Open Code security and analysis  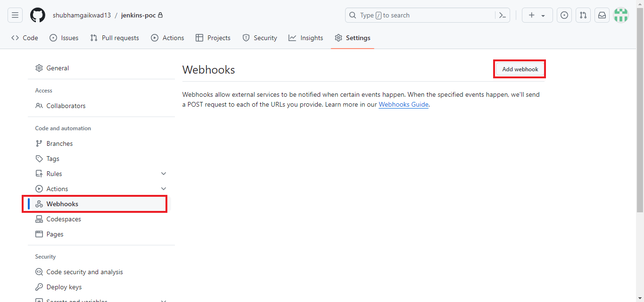[x=101, y=272]
